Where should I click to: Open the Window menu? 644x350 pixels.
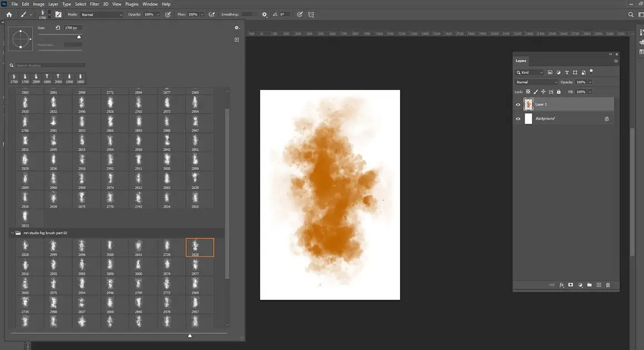point(150,4)
